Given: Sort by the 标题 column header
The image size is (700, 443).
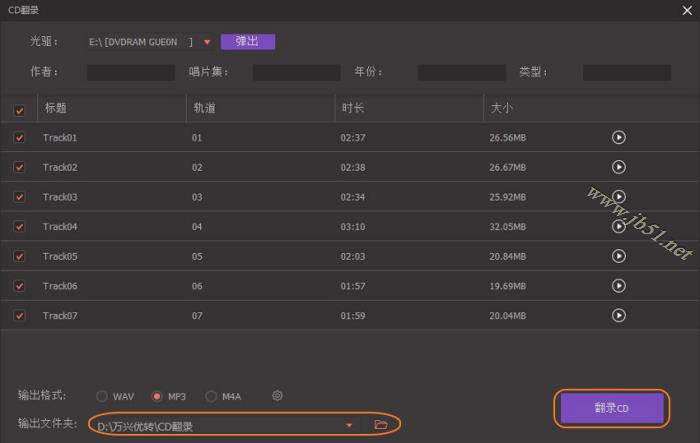Looking at the screenshot, I should (x=56, y=108).
